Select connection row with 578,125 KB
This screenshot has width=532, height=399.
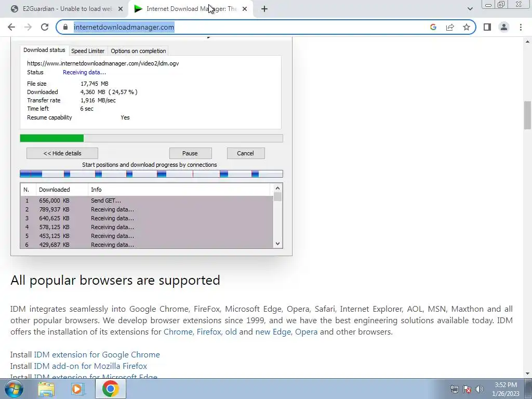(147, 227)
